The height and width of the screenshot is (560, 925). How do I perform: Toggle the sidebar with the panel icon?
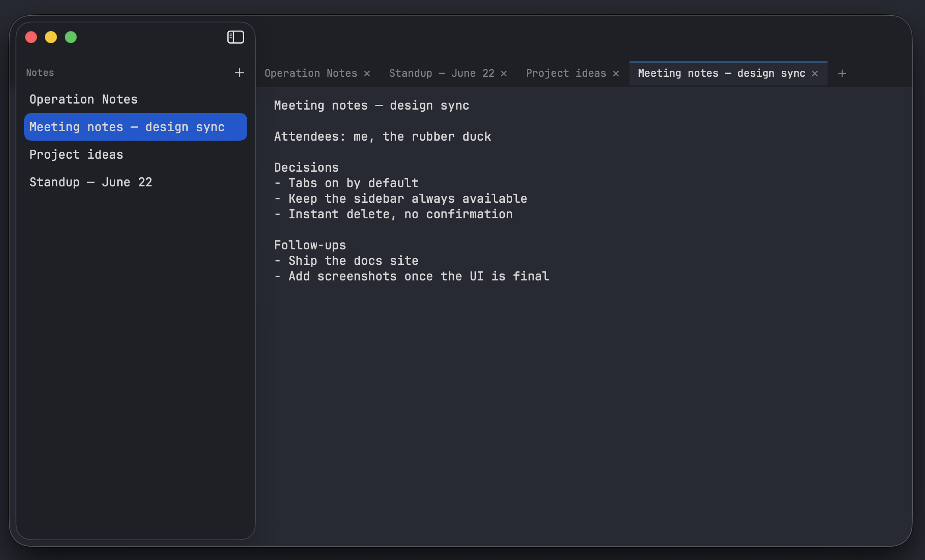point(236,37)
